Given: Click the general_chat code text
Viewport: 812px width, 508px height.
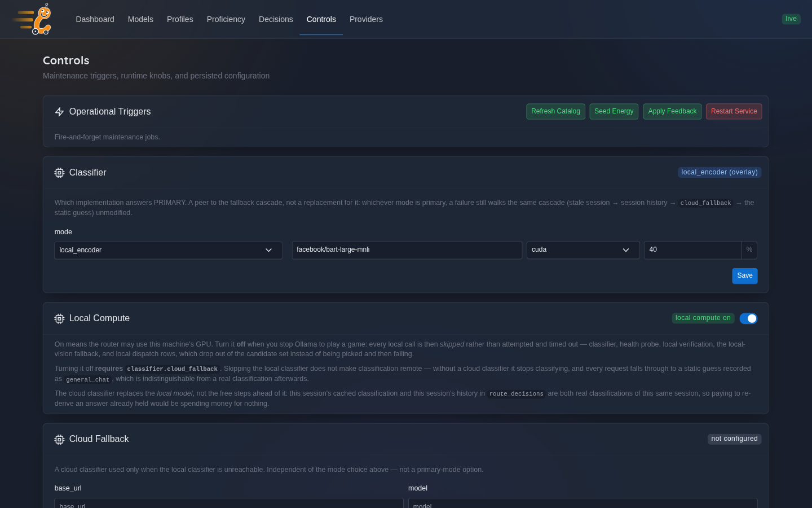Looking at the screenshot, I should click(x=87, y=380).
